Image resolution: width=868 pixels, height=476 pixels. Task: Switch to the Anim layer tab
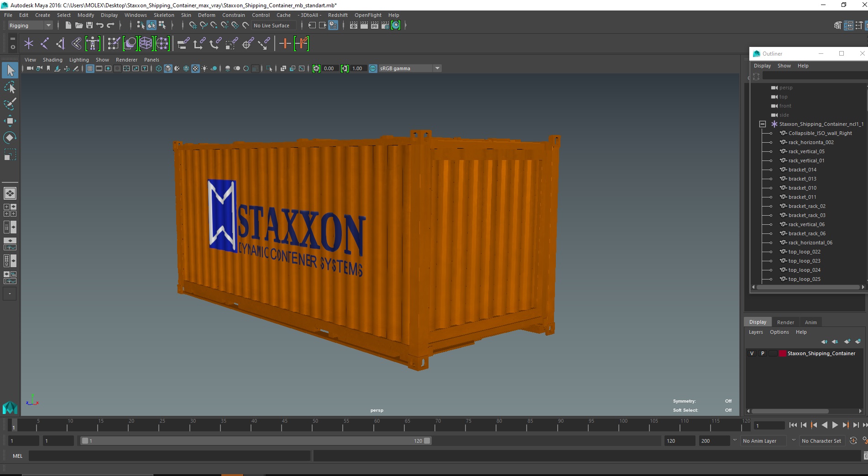[x=810, y=322]
